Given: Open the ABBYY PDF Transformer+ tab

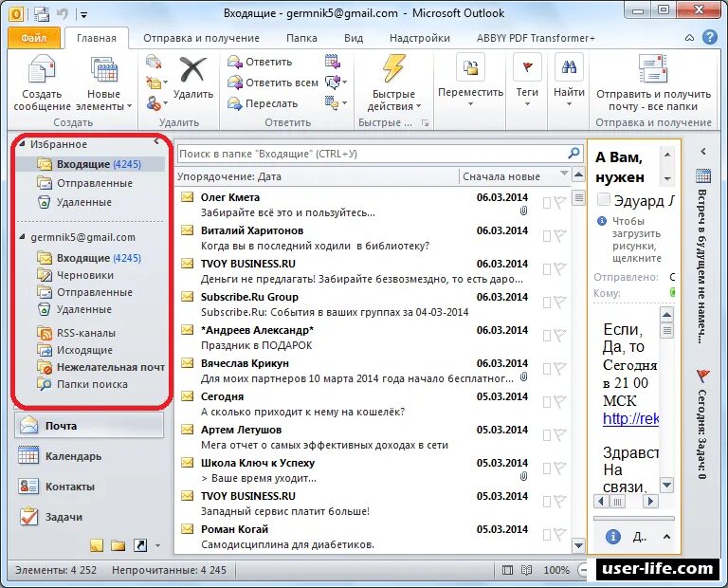Looking at the screenshot, I should (x=536, y=38).
